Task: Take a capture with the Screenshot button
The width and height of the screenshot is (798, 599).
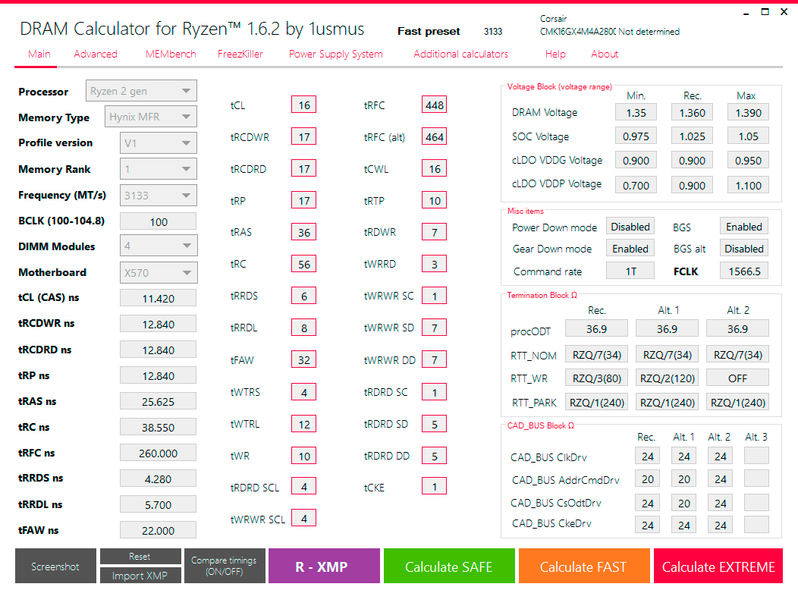Action: coord(55,566)
